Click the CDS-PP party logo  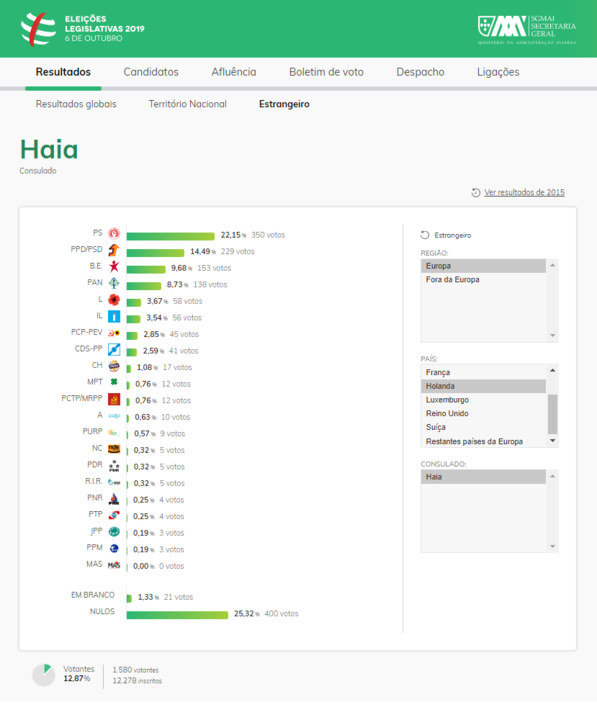(114, 349)
